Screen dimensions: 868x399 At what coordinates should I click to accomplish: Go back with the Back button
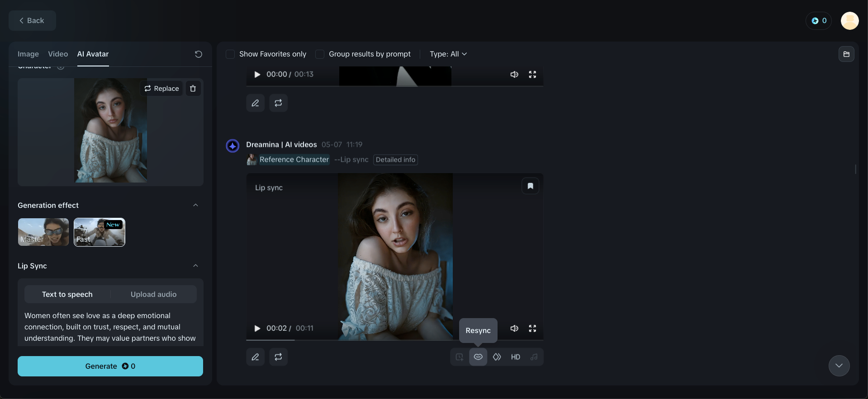32,21
